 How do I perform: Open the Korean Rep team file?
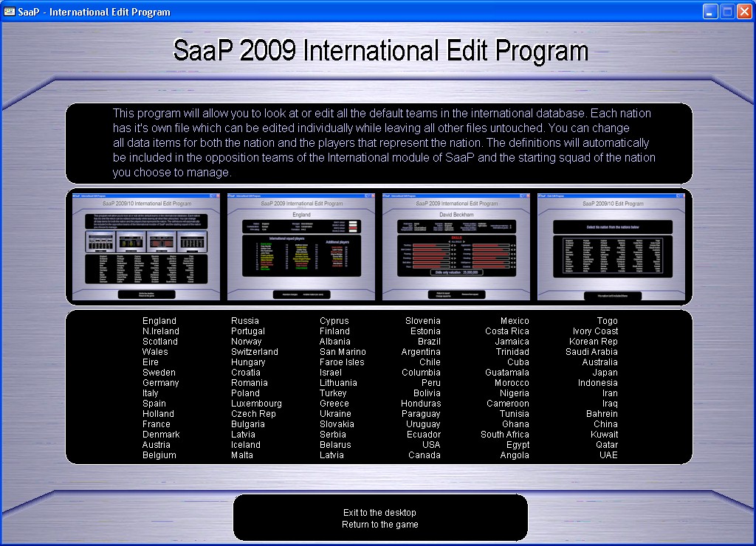coord(594,341)
